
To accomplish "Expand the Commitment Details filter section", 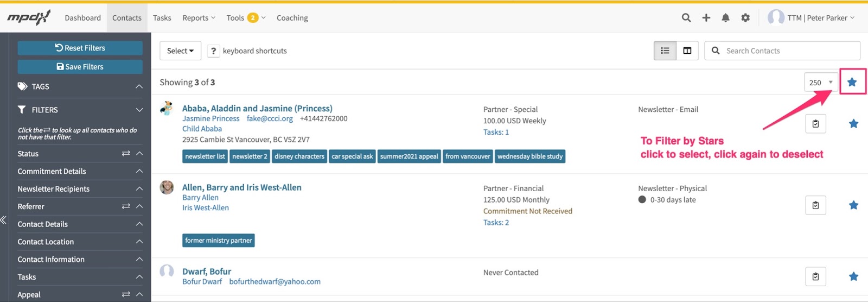I will 80,171.
